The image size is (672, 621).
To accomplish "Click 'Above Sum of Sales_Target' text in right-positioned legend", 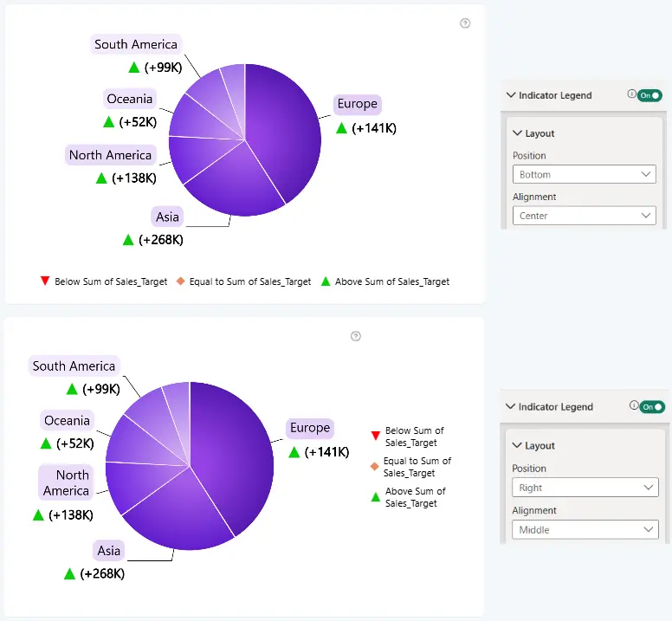I will click(416, 497).
